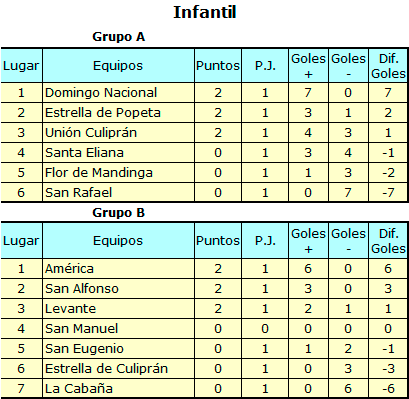Viewport: 409px width, 399px height.
Task: Click San Eugenio team name
Action: [84, 349]
